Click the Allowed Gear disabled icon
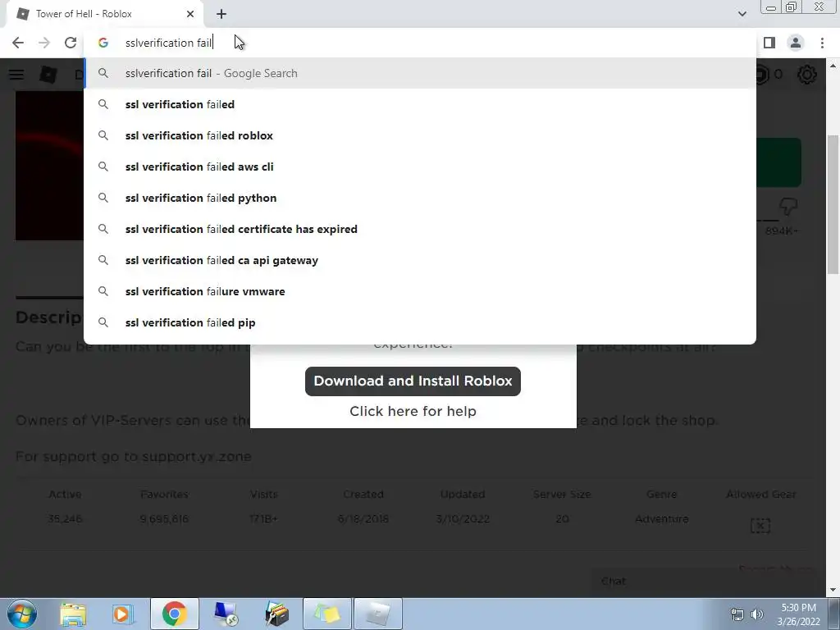The height and width of the screenshot is (630, 840). [x=760, y=526]
